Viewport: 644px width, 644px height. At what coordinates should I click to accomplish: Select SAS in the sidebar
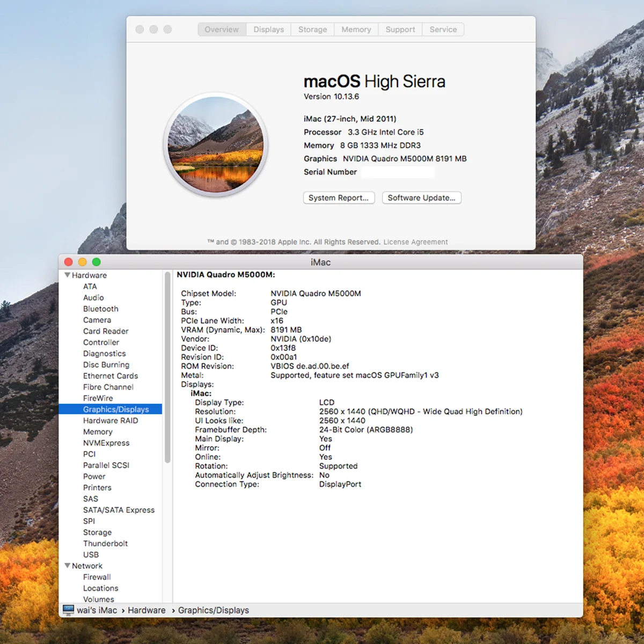click(91, 499)
